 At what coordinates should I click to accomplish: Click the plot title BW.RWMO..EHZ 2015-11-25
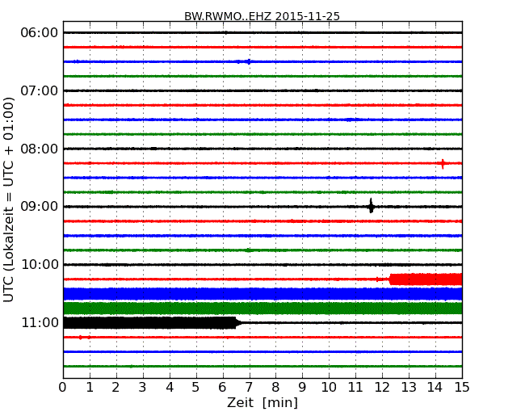(x=262, y=16)
